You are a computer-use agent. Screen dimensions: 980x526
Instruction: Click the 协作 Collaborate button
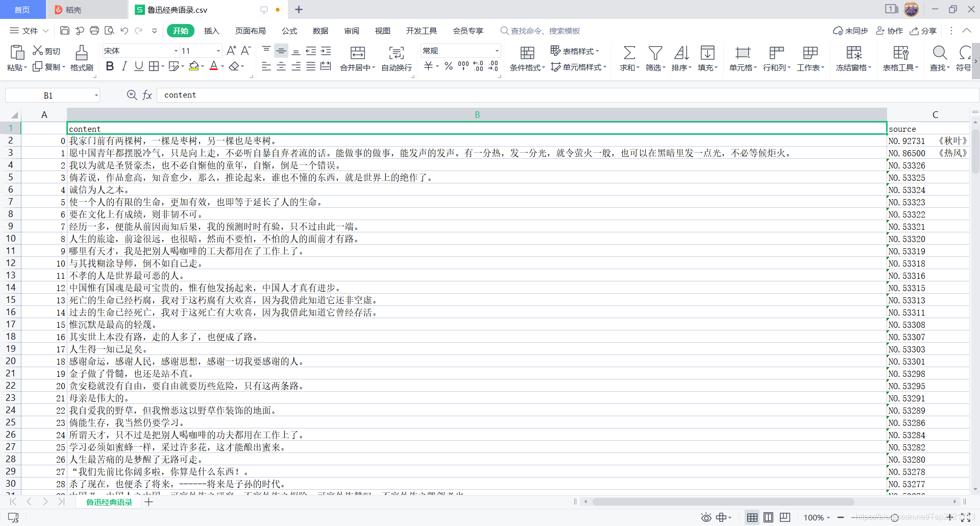tap(890, 31)
